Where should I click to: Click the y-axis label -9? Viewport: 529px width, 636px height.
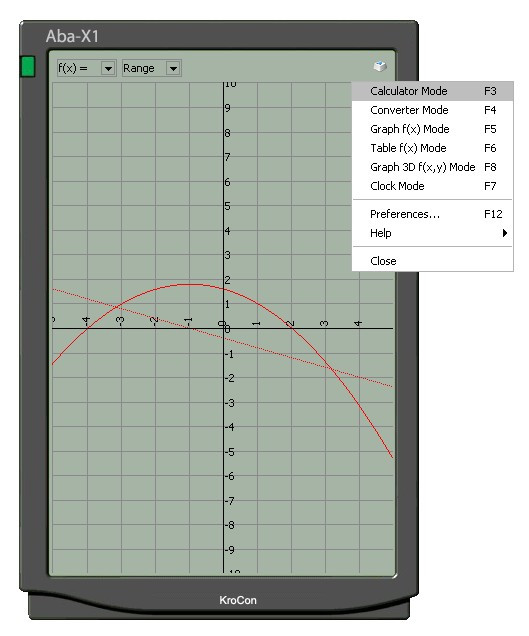tap(230, 550)
